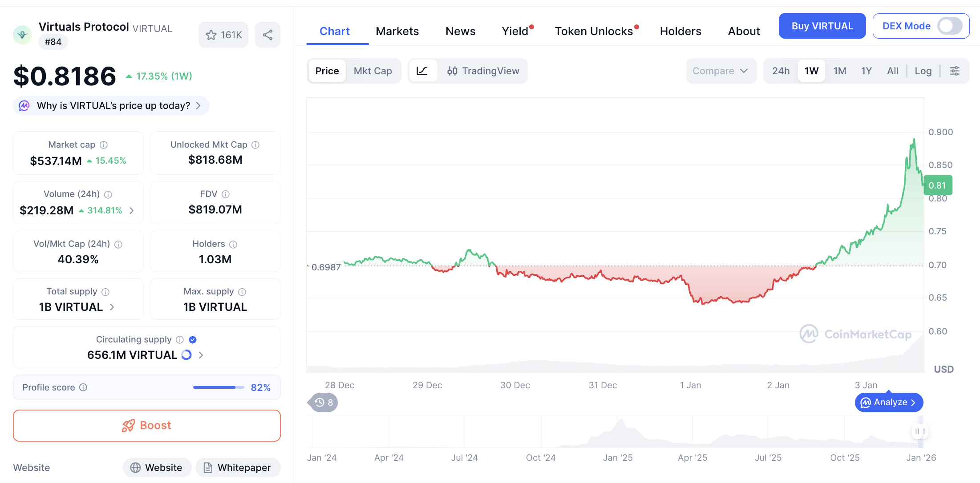
Task: Click the Profile score info icon
Action: click(83, 387)
